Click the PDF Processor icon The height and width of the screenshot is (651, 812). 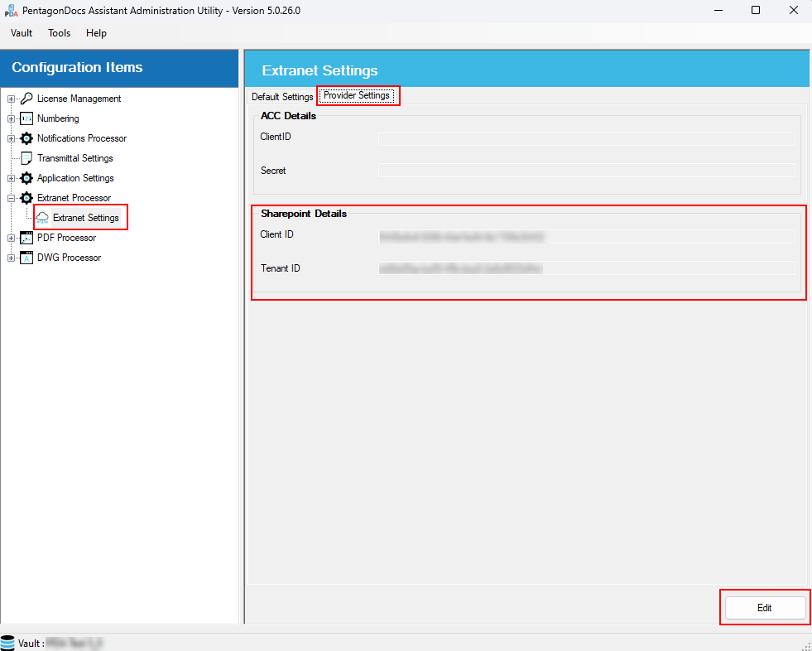click(26, 238)
